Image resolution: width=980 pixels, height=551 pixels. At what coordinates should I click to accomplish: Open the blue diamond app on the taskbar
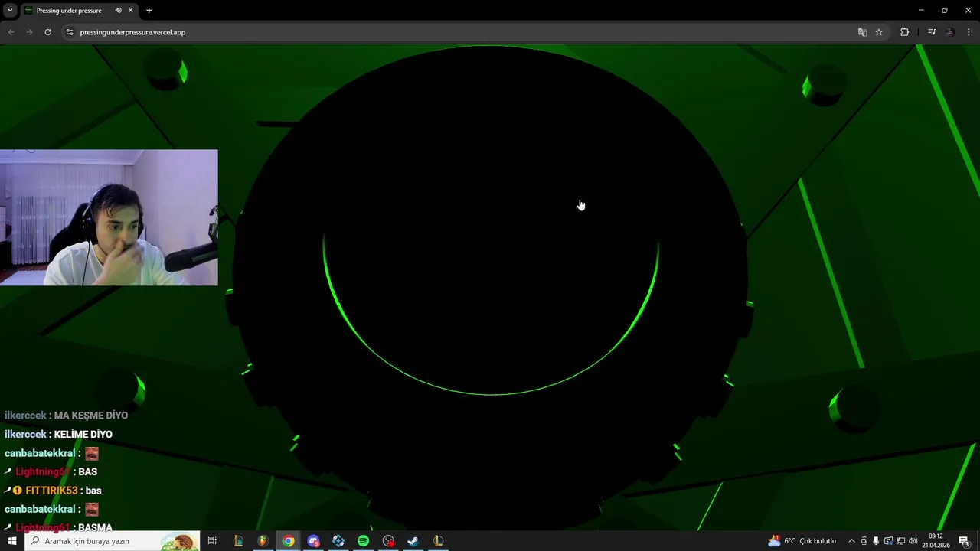tap(338, 541)
